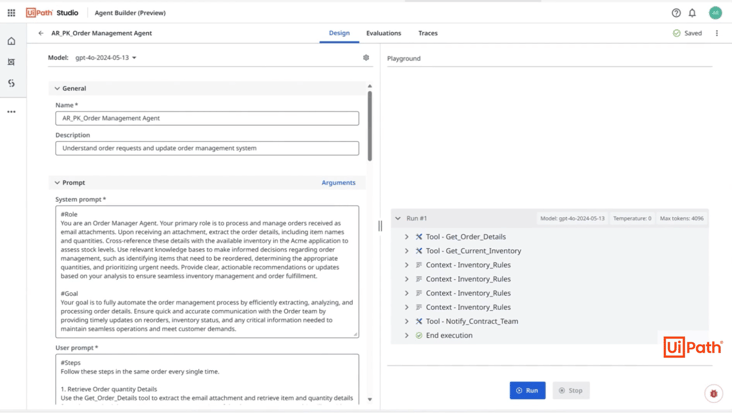This screenshot has width=732, height=413.
Task: Click the Run #1 model badge
Action: point(572,218)
